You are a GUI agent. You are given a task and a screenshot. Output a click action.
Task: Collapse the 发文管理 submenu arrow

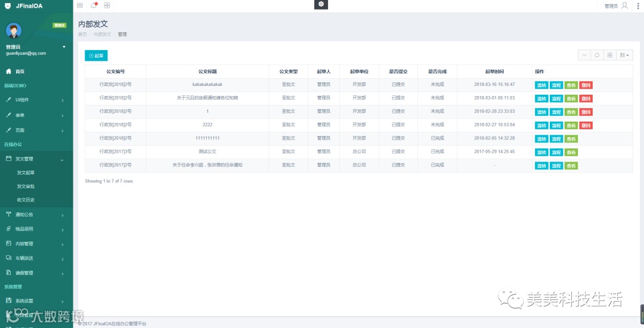(x=63, y=160)
